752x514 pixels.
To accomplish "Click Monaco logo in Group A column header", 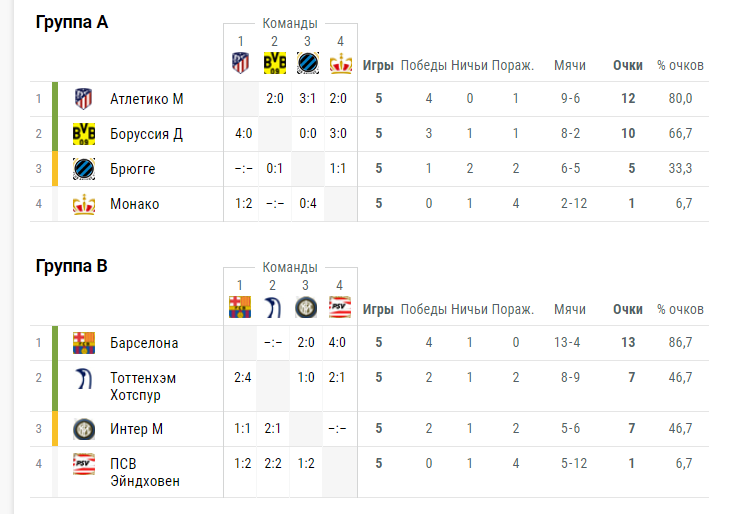I will coord(341,63).
